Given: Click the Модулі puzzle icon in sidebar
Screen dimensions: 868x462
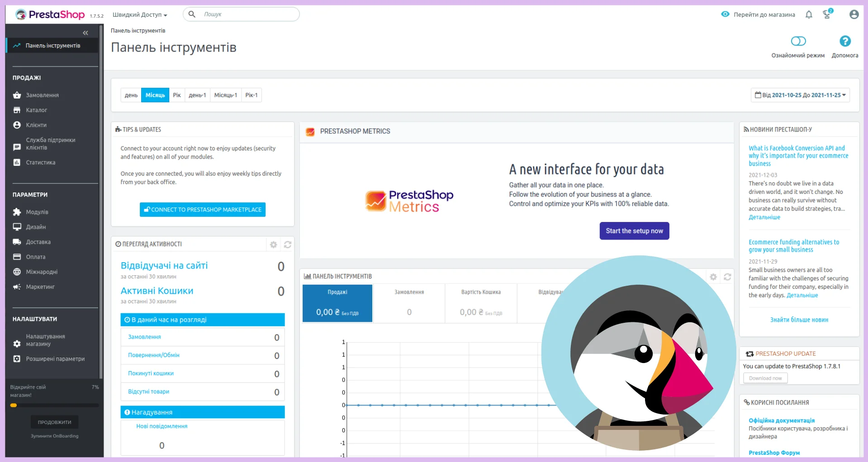Looking at the screenshot, I should pyautogui.click(x=17, y=212).
